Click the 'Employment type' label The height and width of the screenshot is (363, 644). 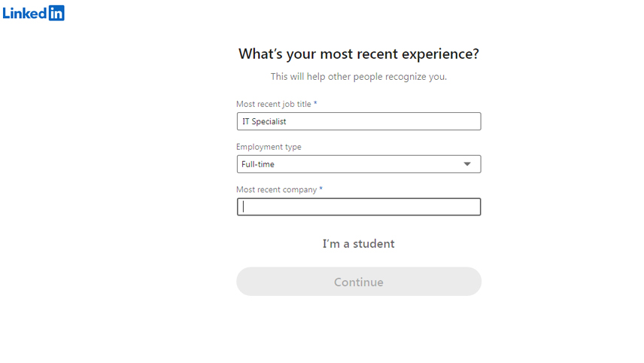(269, 147)
